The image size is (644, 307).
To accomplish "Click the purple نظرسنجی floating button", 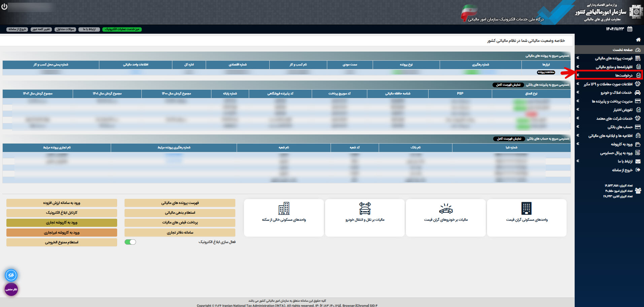I will click(x=11, y=289).
